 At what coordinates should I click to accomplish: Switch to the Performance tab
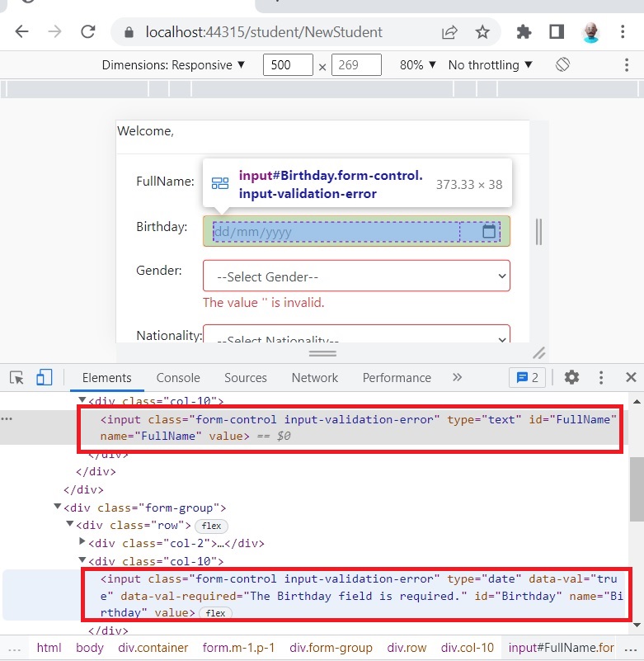tap(397, 378)
